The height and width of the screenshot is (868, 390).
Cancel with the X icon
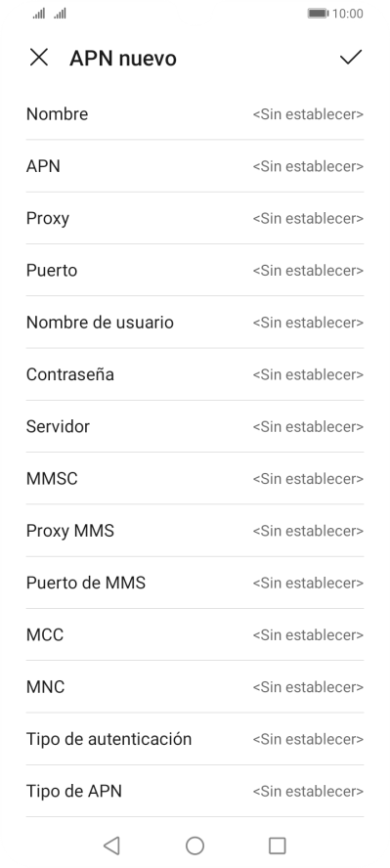tap(39, 57)
